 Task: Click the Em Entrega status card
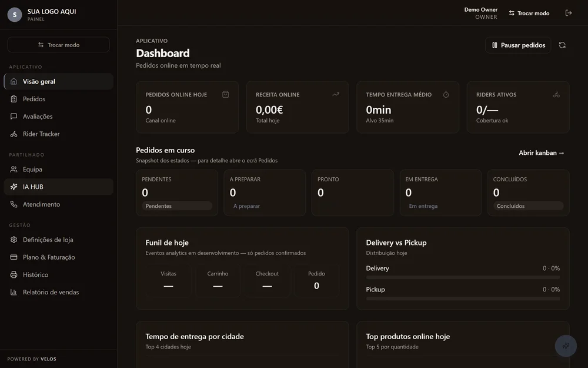coord(440,193)
